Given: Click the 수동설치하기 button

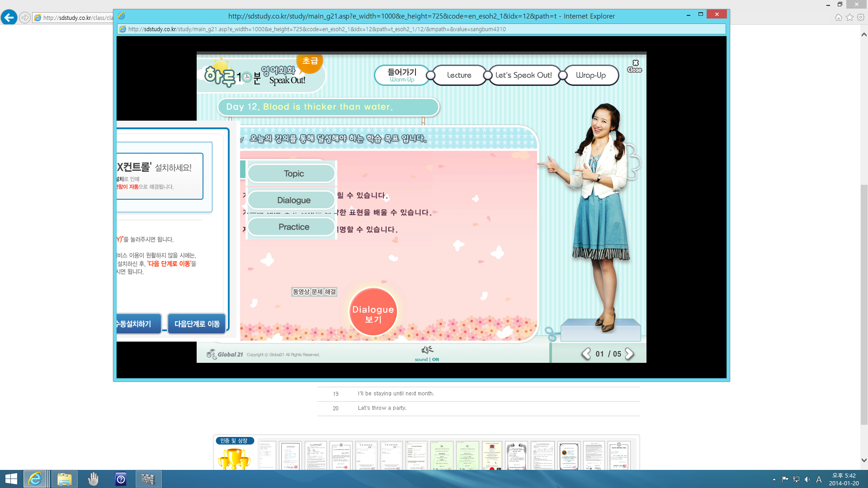Looking at the screenshot, I should click(138, 324).
